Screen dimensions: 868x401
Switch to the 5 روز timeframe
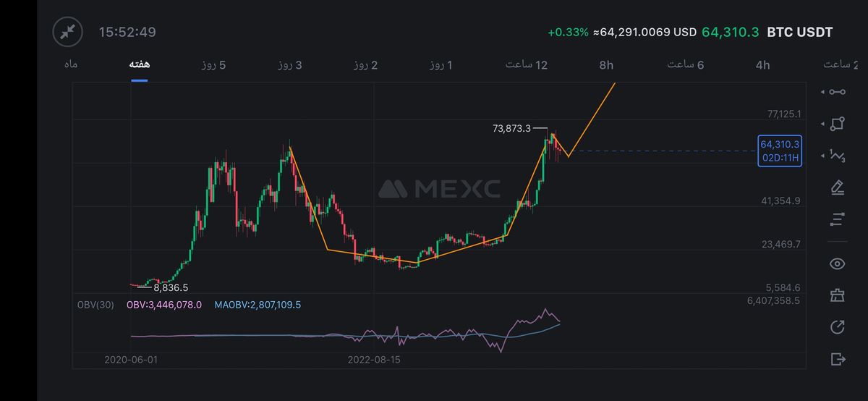coord(213,65)
